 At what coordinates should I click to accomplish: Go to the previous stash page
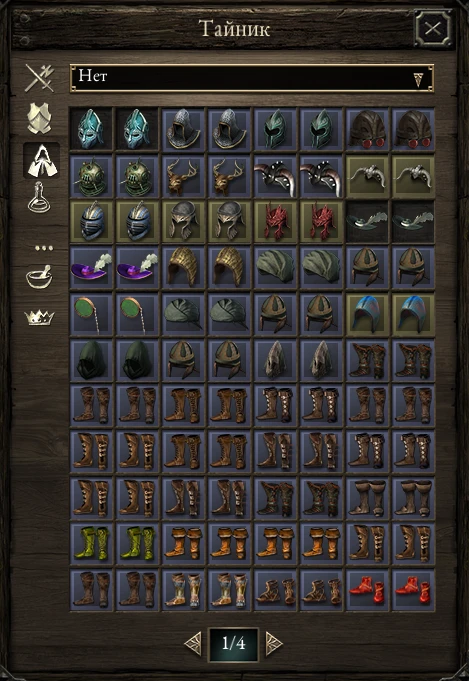(x=193, y=643)
